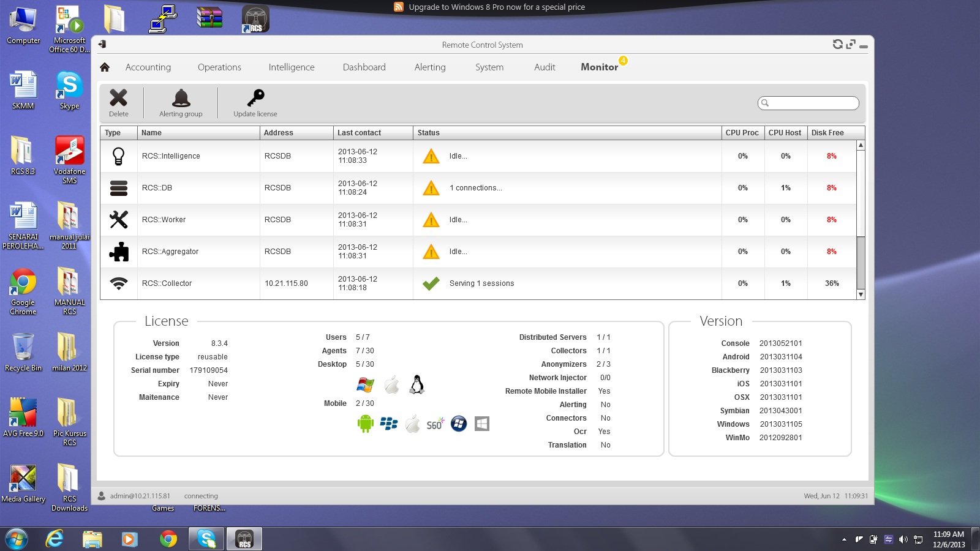Select the RCS::Worker tools type icon
The height and width of the screenshot is (551, 980).
point(119,220)
